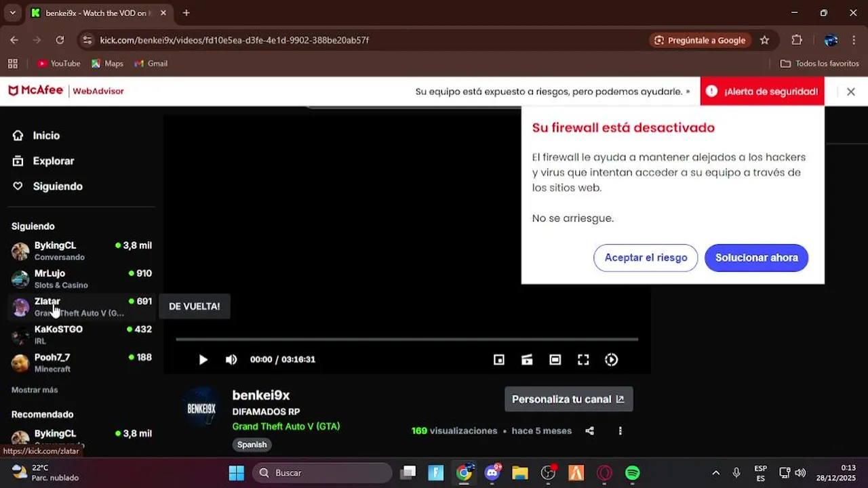Open File Explorer from the taskbar
The image size is (868, 488).
(520, 473)
